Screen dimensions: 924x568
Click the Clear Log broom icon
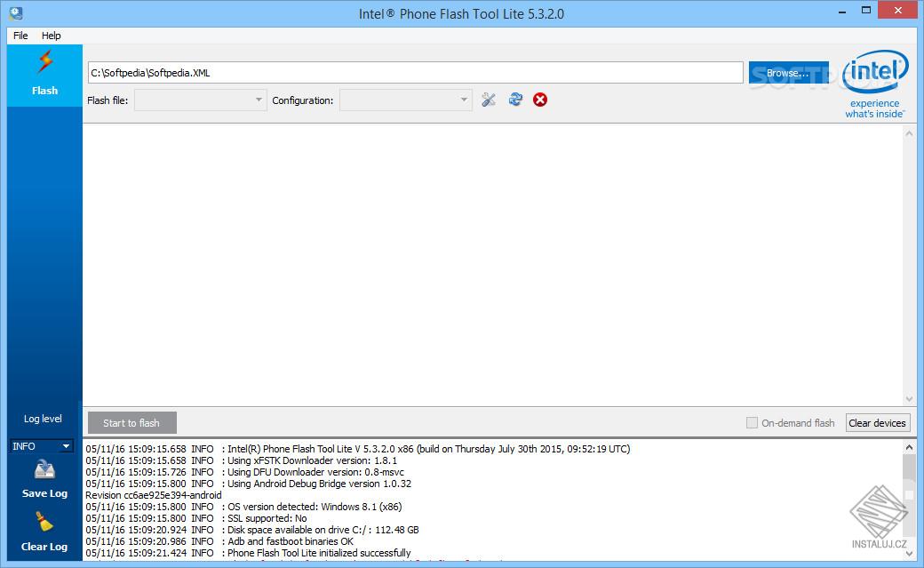pos(43,526)
